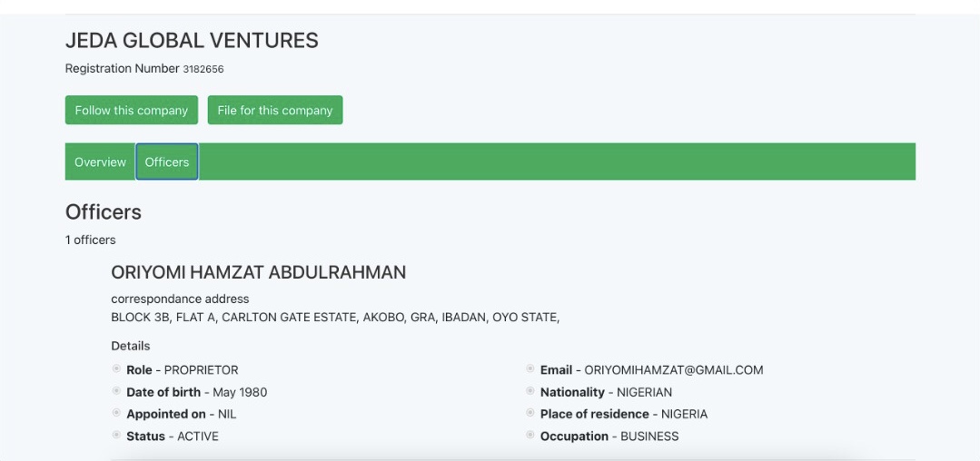Click the Officers section heading

tap(104, 212)
